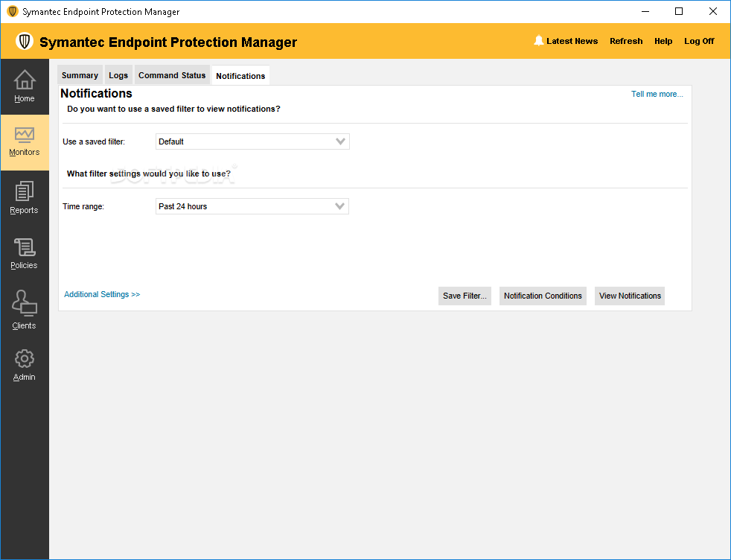Click the Symantec shield logo
731x560 pixels.
coord(25,41)
